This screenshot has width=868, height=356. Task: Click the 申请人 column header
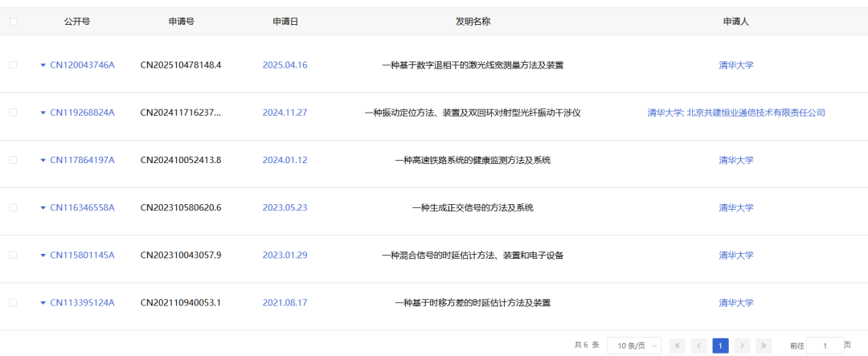pyautogui.click(x=736, y=22)
